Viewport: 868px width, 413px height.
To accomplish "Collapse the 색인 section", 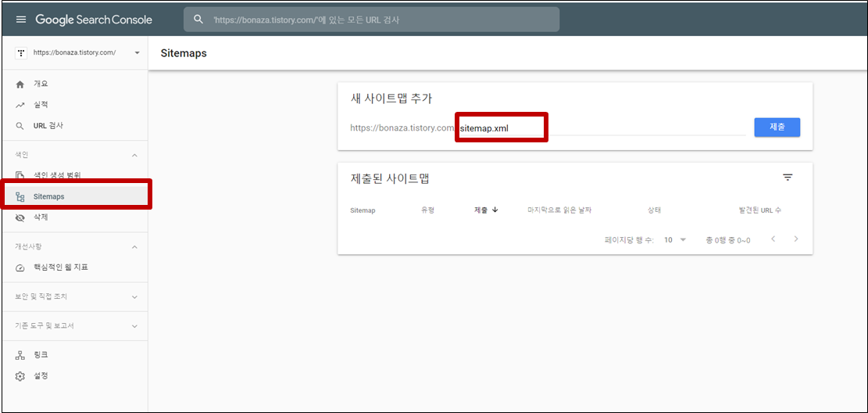I will click(x=134, y=155).
